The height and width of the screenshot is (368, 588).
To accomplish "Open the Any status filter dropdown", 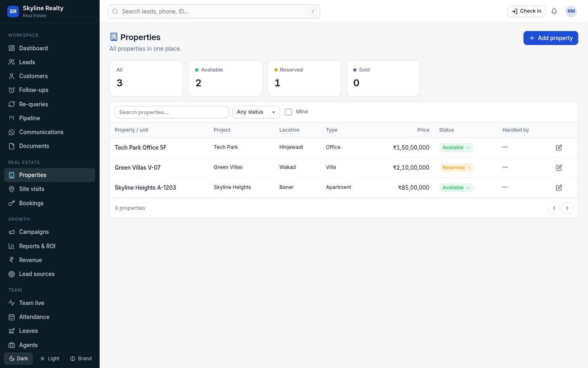I will [256, 112].
